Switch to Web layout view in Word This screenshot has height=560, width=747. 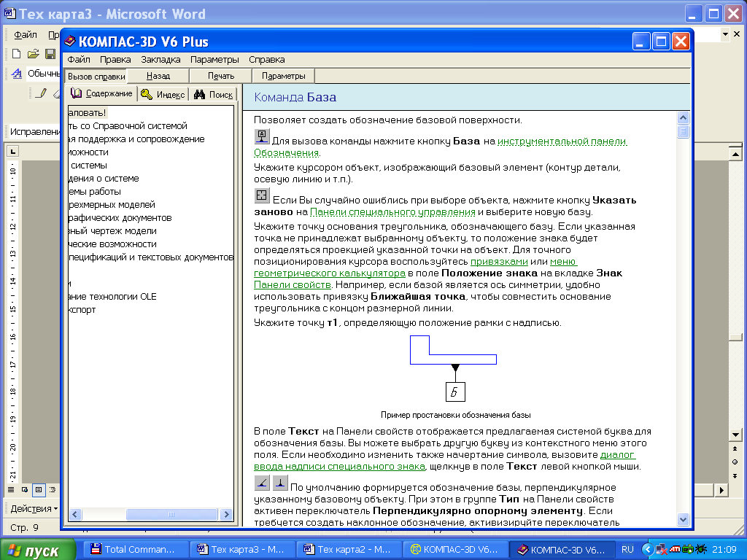[24, 489]
